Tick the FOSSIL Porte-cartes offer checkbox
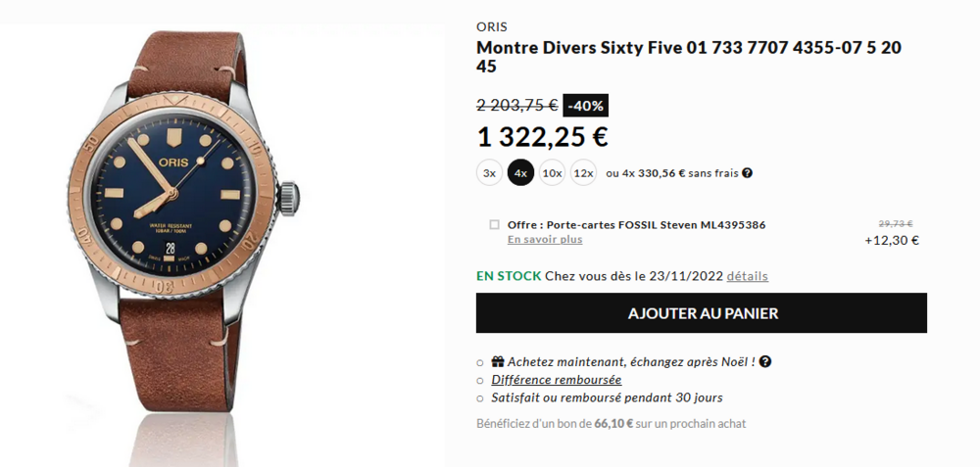The image size is (980, 467). 494,225
